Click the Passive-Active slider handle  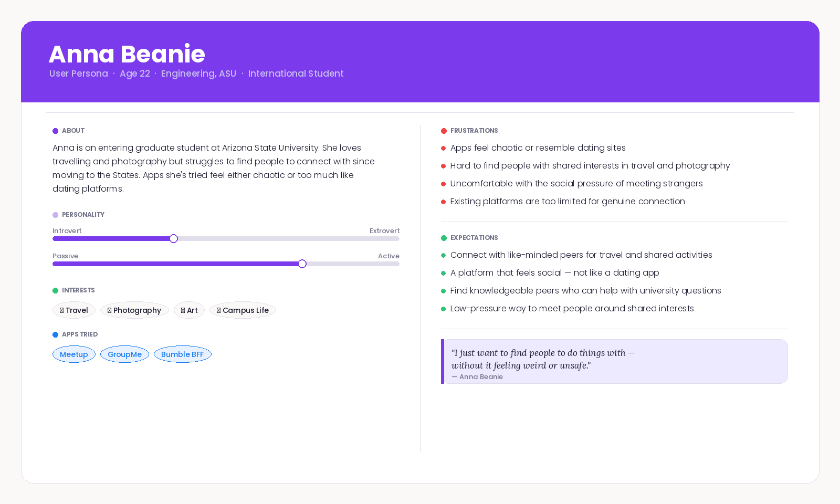302,264
